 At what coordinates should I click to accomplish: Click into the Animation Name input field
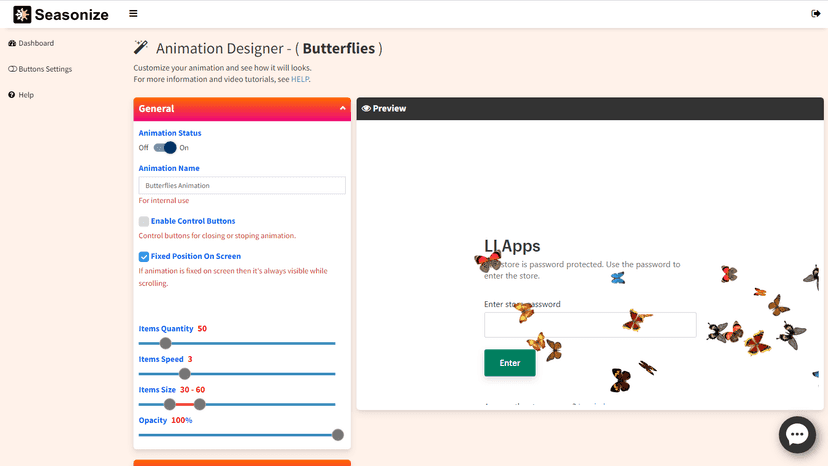coord(242,185)
